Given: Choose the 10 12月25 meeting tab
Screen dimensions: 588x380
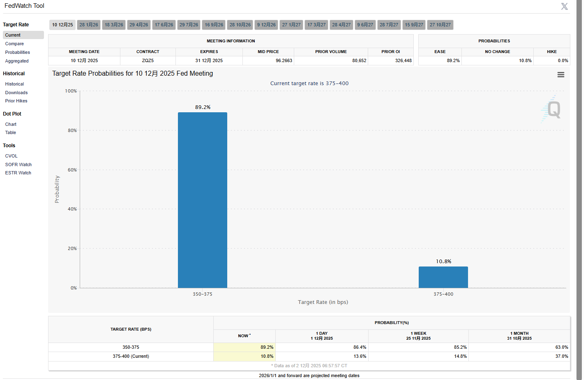Looking at the screenshot, I should coord(62,25).
